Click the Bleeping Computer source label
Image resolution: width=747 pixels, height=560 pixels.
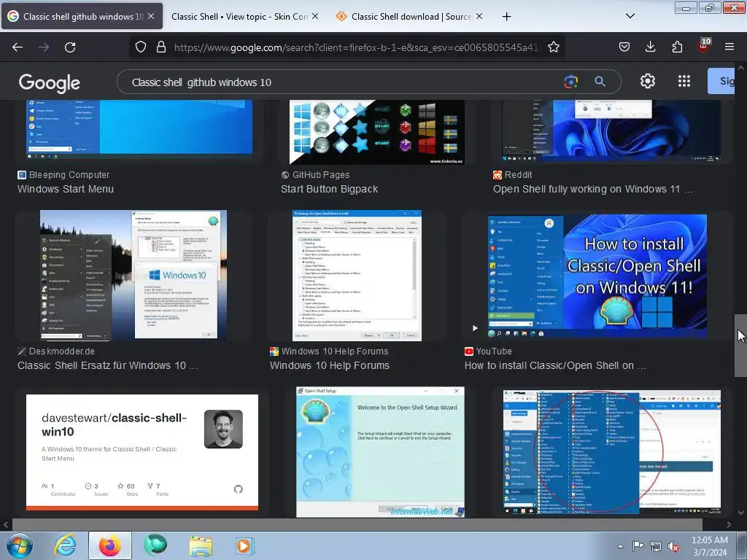click(x=69, y=175)
